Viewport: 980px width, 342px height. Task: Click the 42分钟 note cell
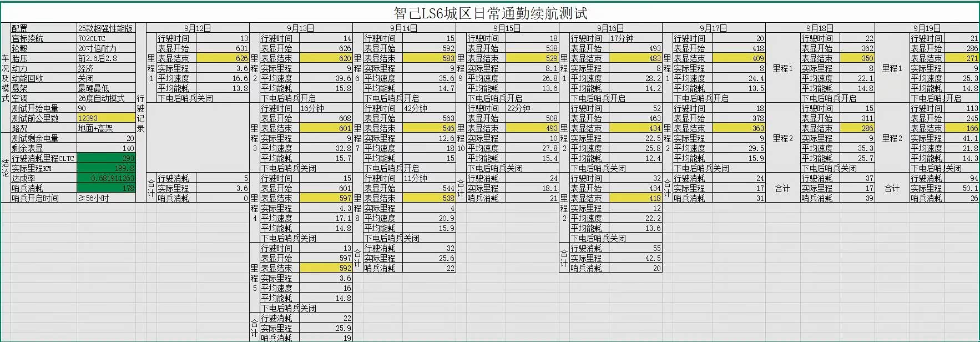coord(430,108)
